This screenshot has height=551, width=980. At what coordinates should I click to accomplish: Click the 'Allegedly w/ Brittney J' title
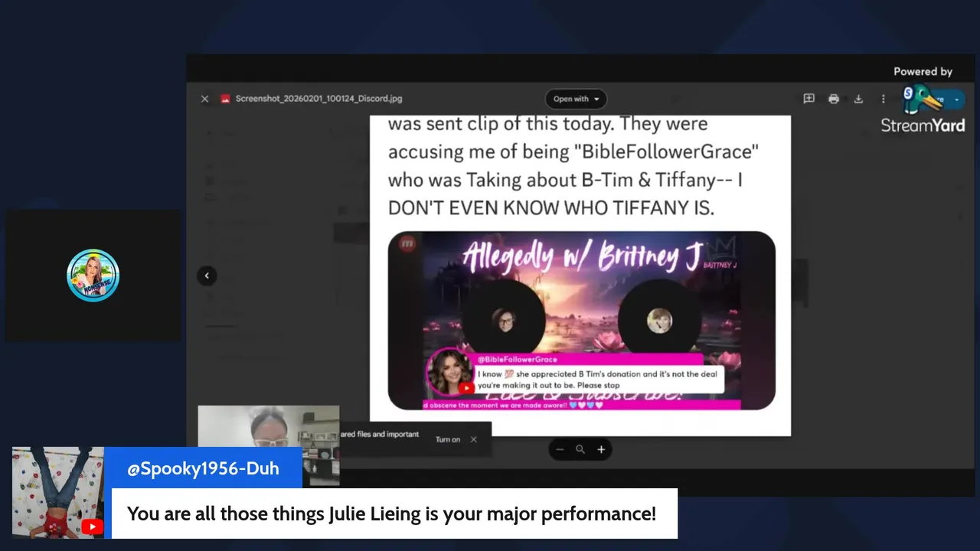[582, 256]
